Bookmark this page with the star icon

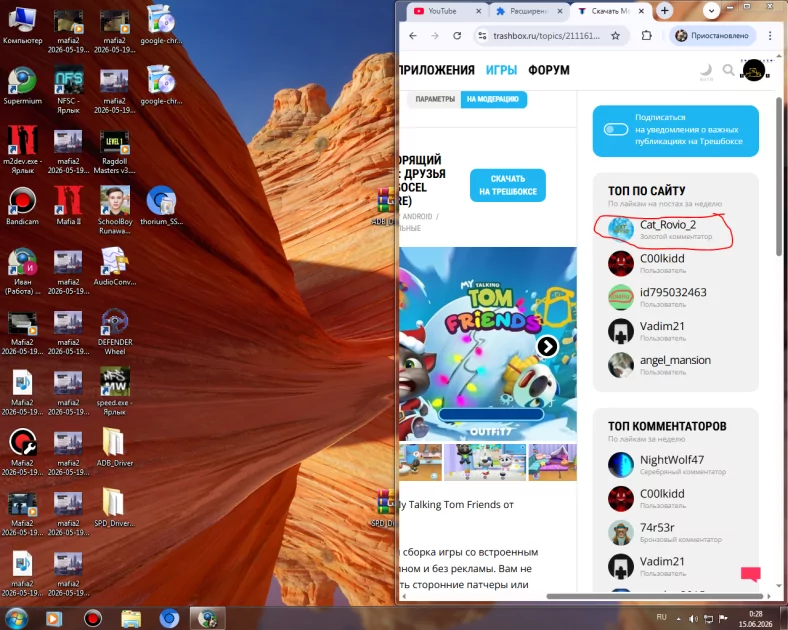pyautogui.click(x=615, y=36)
